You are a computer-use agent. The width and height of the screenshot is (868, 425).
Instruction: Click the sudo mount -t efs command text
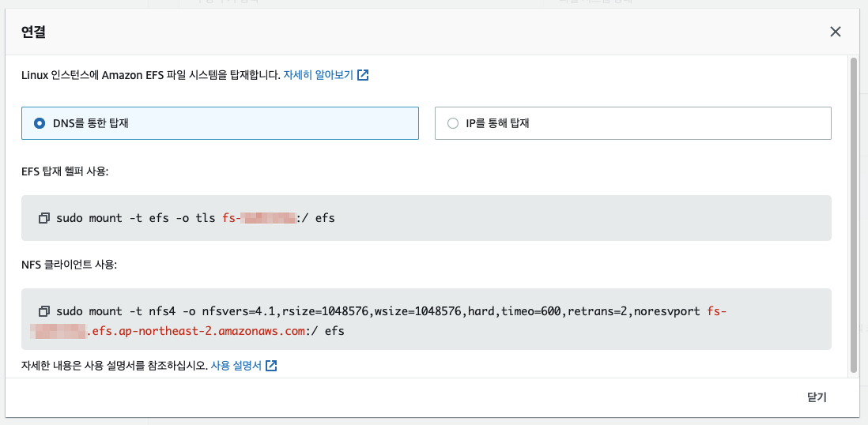(195, 218)
